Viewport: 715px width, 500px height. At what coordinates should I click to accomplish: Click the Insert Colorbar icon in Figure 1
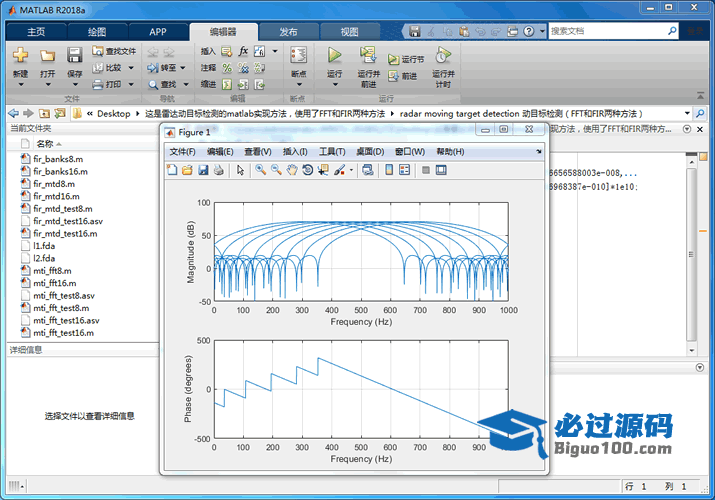pyautogui.click(x=389, y=170)
